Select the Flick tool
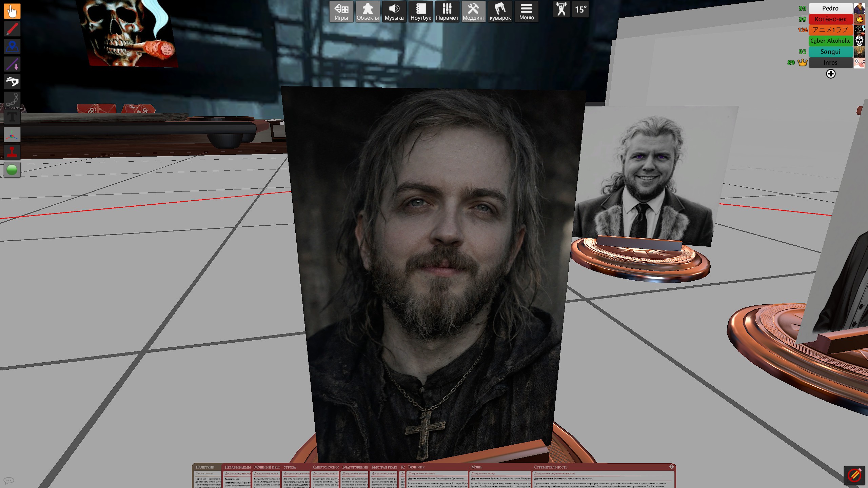868x488 pixels. 12,82
